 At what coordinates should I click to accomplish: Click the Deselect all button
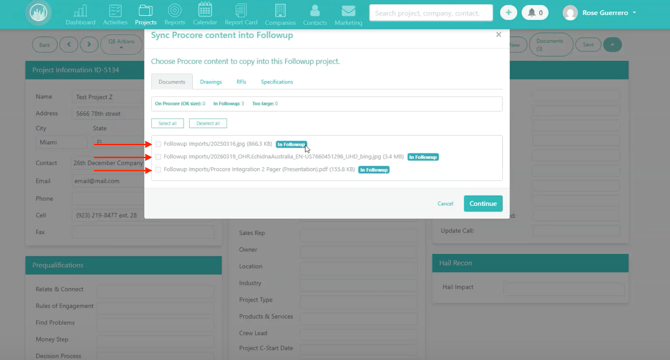pyautogui.click(x=208, y=123)
